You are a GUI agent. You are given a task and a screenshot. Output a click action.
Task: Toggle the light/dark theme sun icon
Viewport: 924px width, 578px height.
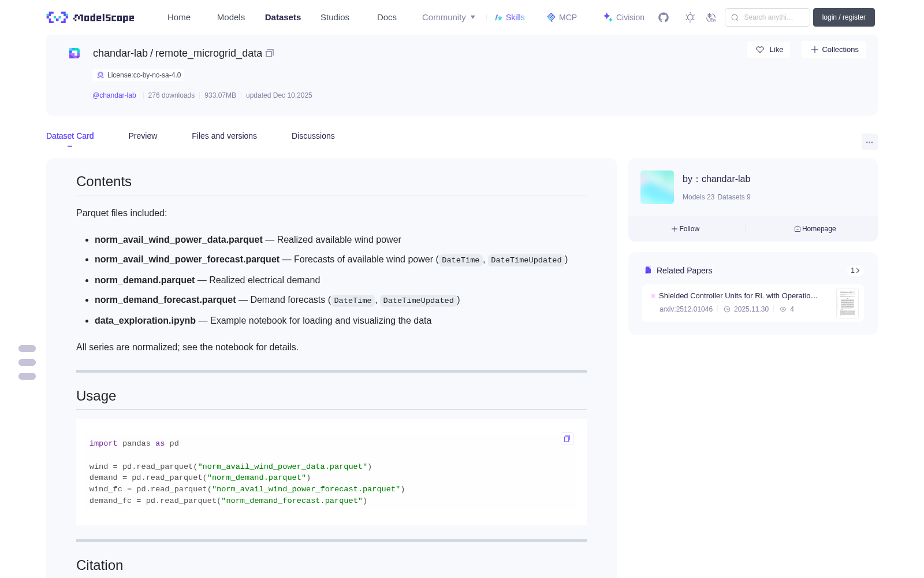690,17
